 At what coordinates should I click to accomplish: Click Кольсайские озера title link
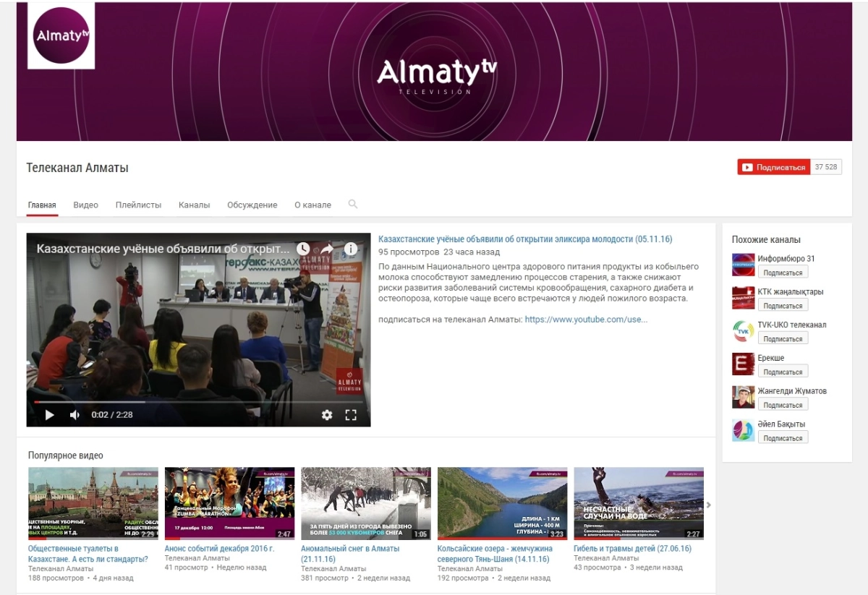pyautogui.click(x=495, y=554)
